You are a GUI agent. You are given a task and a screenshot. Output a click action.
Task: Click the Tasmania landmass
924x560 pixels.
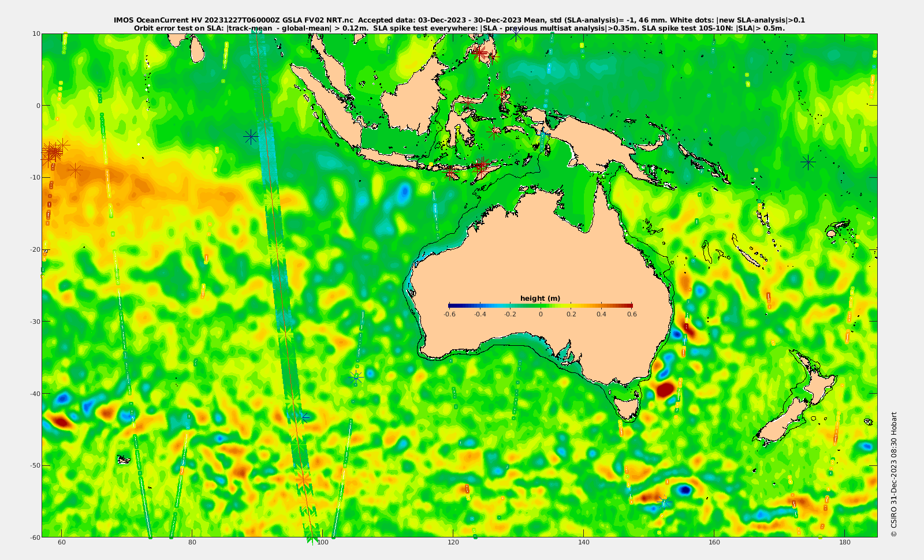click(627, 406)
